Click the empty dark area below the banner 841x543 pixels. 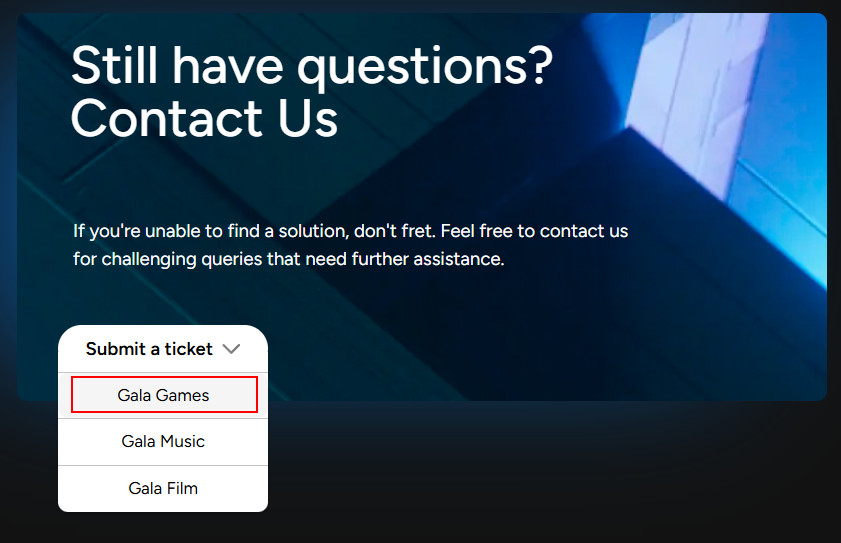pos(536,472)
